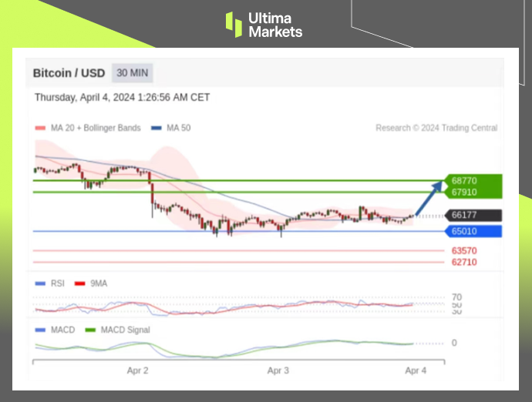Screen dimensions: 532x402
Task: Click the Apr 4 date marker
Action: pos(416,370)
